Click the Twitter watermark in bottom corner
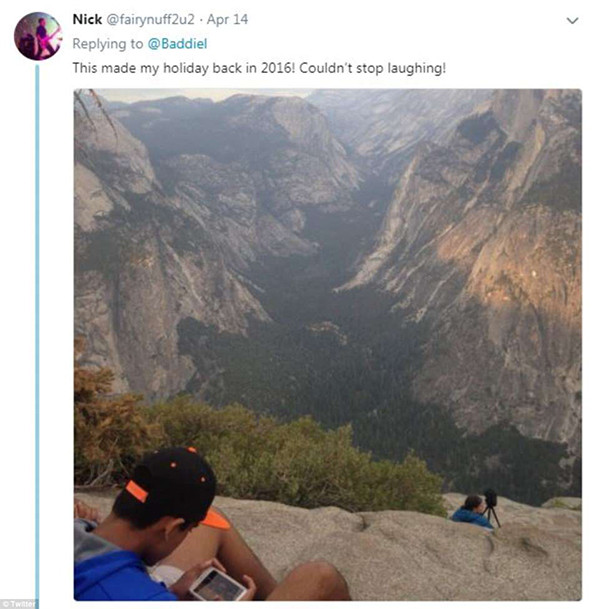The height and width of the screenshot is (609, 600). pyautogui.click(x=17, y=603)
